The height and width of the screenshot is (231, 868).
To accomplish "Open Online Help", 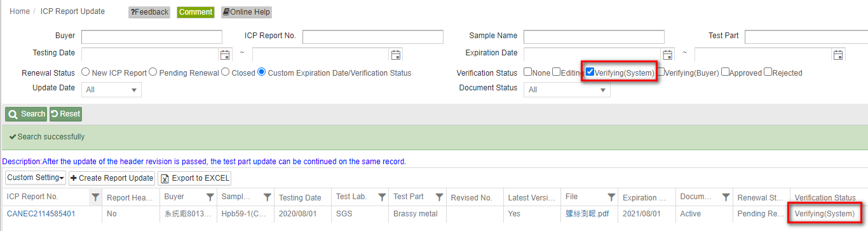I will [x=247, y=12].
